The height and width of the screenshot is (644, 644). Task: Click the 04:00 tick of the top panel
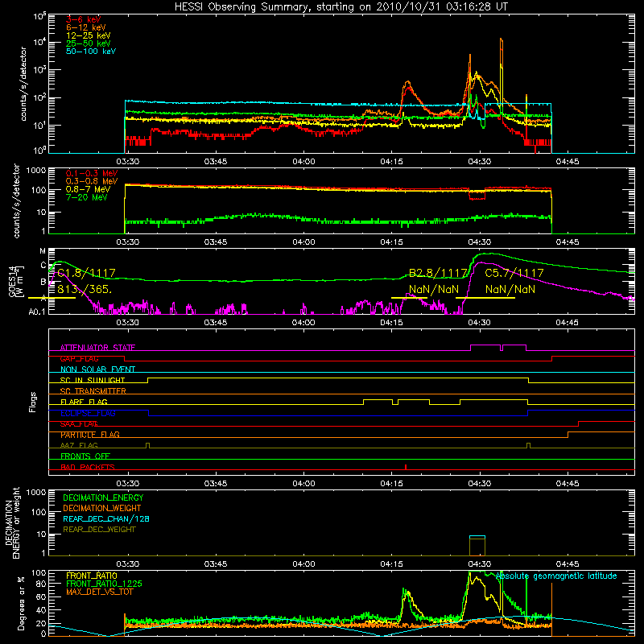pos(304,162)
